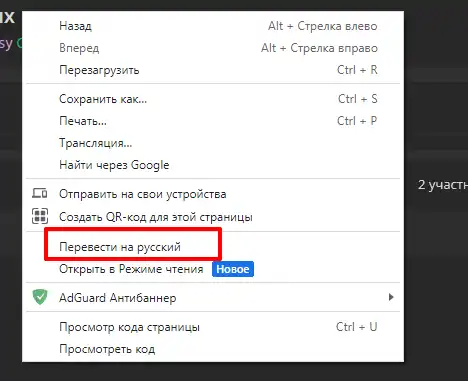Click Найти через Google entry

coord(213,165)
